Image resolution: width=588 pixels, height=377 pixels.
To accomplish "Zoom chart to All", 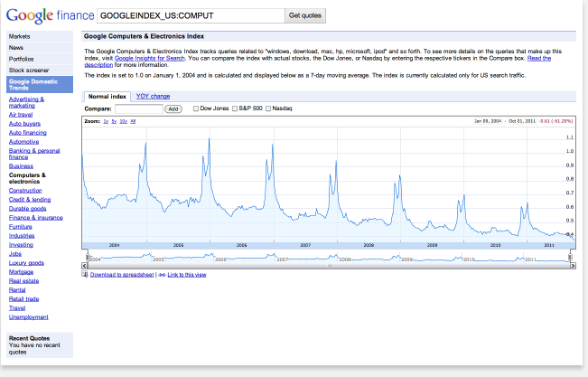I will coord(133,120).
